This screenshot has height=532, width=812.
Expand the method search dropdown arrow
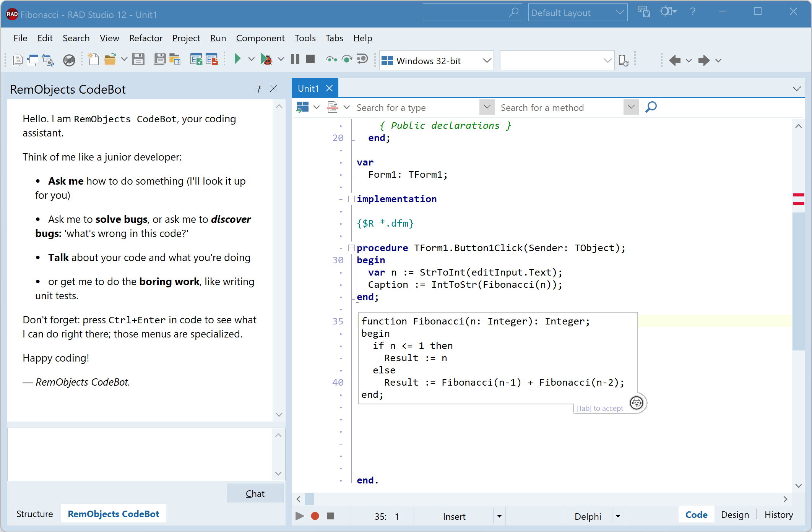click(x=631, y=107)
